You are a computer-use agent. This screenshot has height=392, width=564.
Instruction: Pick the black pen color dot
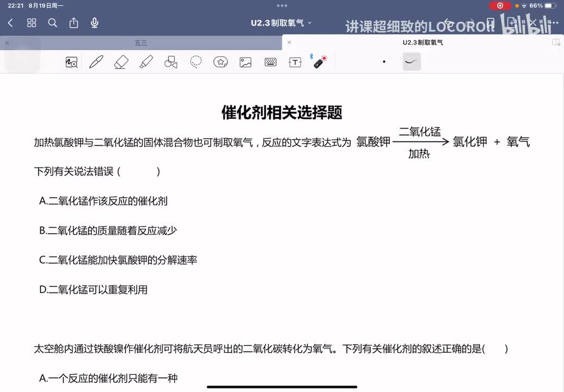point(384,62)
